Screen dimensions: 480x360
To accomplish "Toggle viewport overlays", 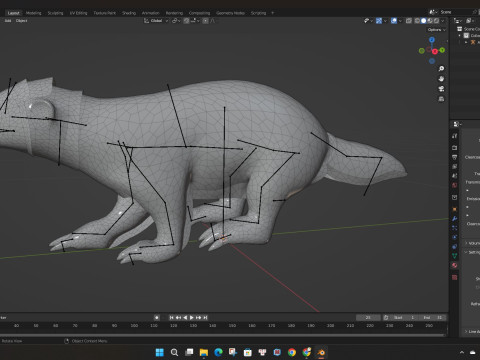I will pos(394,21).
